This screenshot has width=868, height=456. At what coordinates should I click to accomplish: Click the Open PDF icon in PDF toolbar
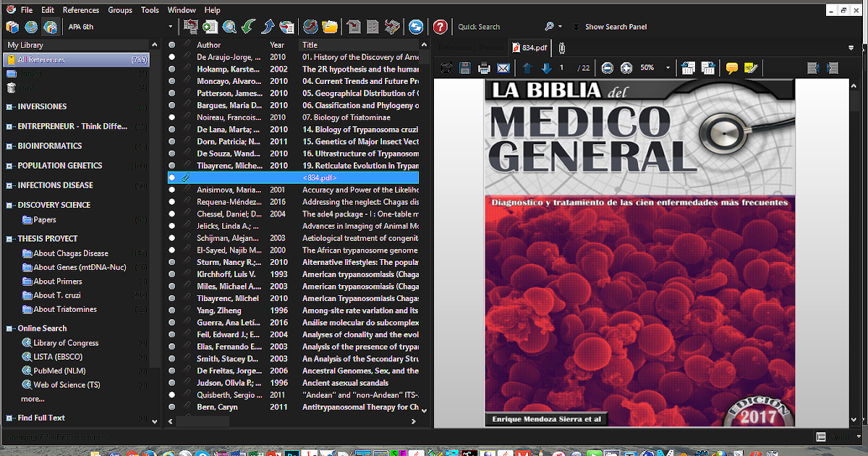pyautogui.click(x=446, y=68)
